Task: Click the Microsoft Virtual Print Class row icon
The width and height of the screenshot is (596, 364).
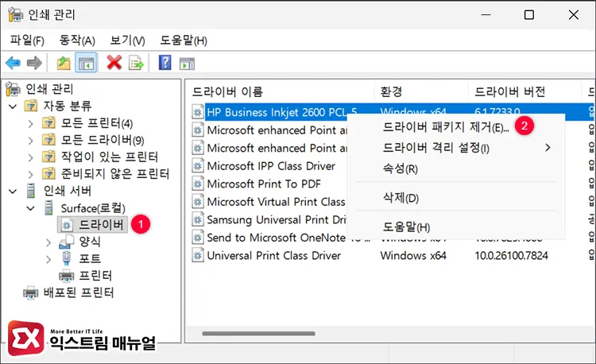Action: pos(198,202)
